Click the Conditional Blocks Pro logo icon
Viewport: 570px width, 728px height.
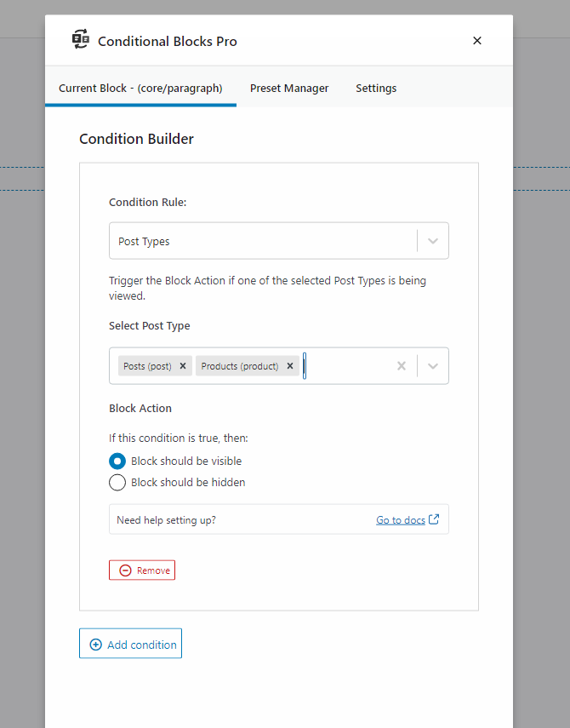click(81, 39)
